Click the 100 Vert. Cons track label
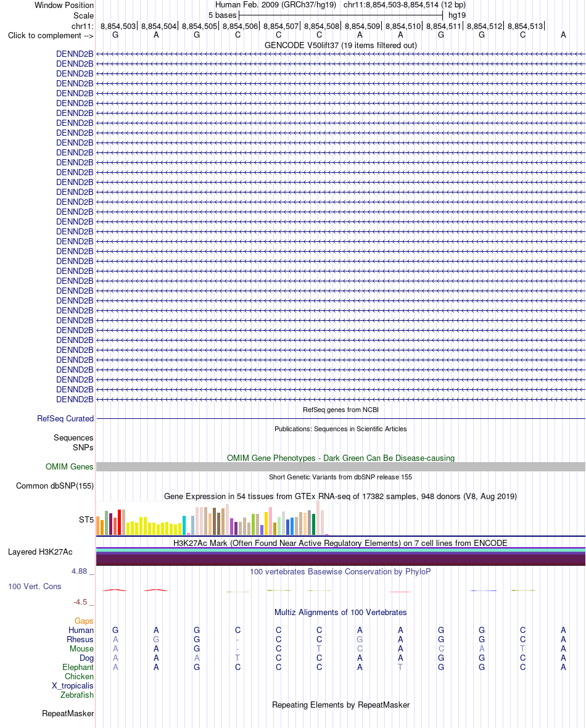This screenshot has width=586, height=728. (35, 586)
